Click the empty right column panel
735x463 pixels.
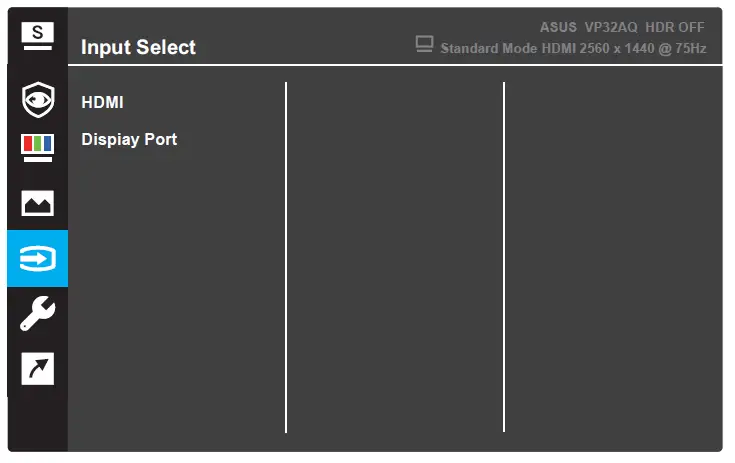[x=611, y=258]
